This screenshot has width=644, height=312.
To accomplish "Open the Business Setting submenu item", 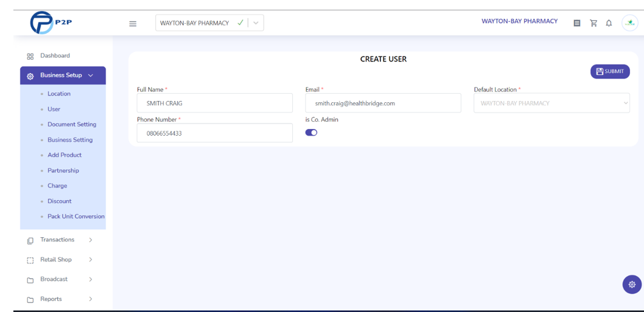I will pos(70,140).
